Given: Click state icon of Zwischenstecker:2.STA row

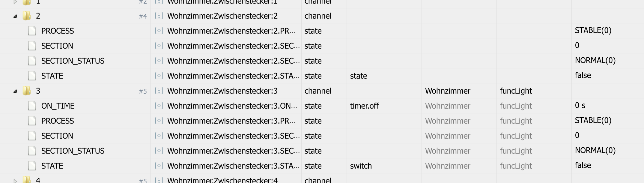Looking at the screenshot, I should point(159,76).
